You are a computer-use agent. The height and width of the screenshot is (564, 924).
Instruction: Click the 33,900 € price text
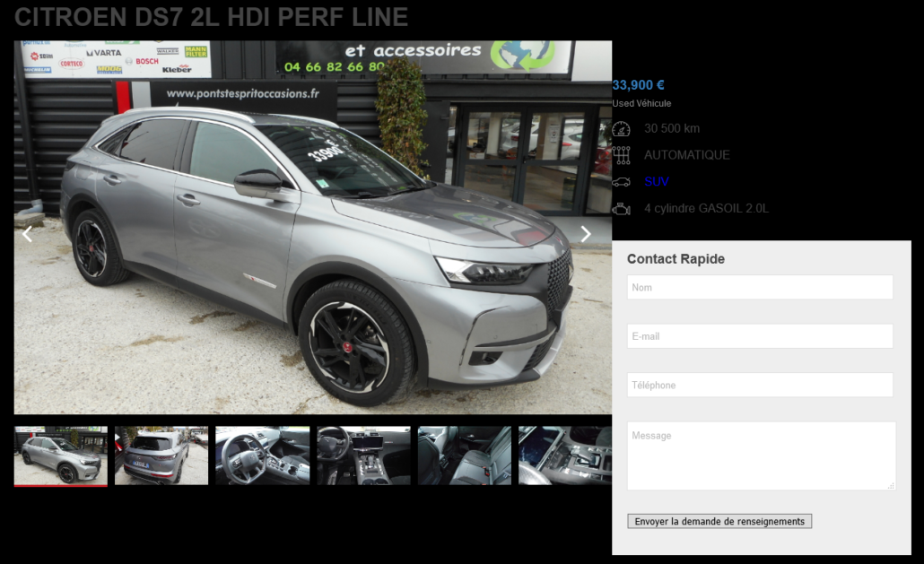638,85
